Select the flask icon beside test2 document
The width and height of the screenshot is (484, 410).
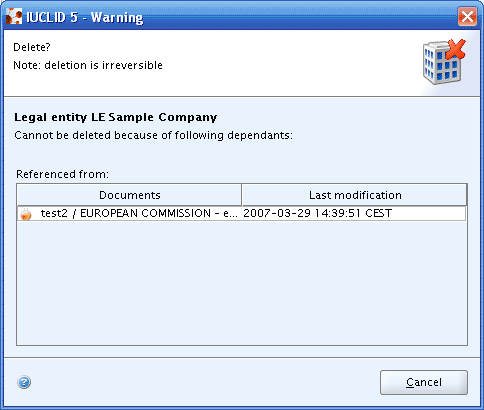[x=26, y=214]
